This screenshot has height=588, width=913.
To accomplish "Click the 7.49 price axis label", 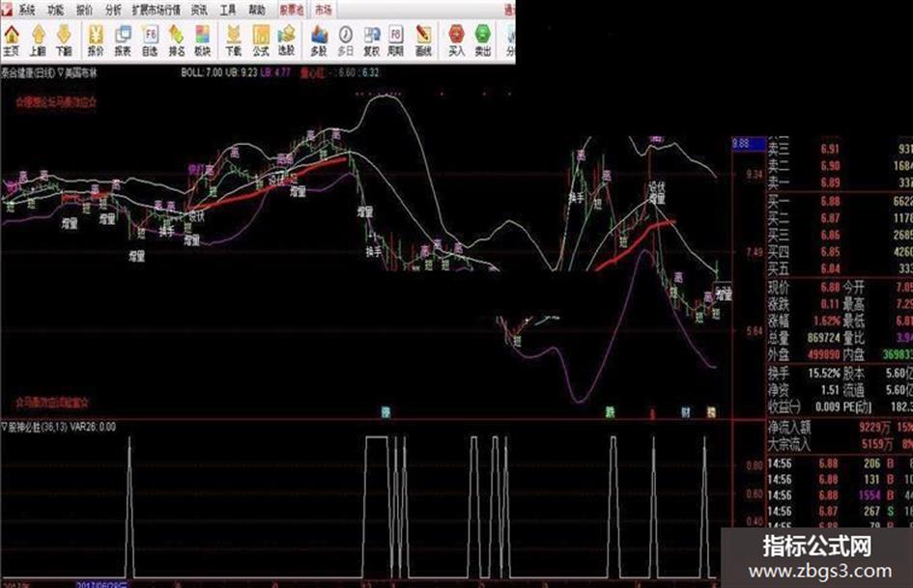I will pyautogui.click(x=754, y=251).
